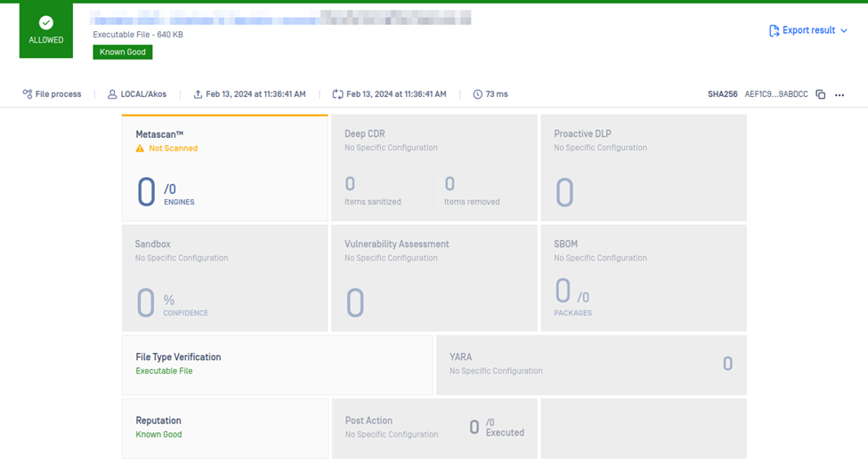Open the SBOM packages card
The height and width of the screenshot is (466, 868).
644,278
